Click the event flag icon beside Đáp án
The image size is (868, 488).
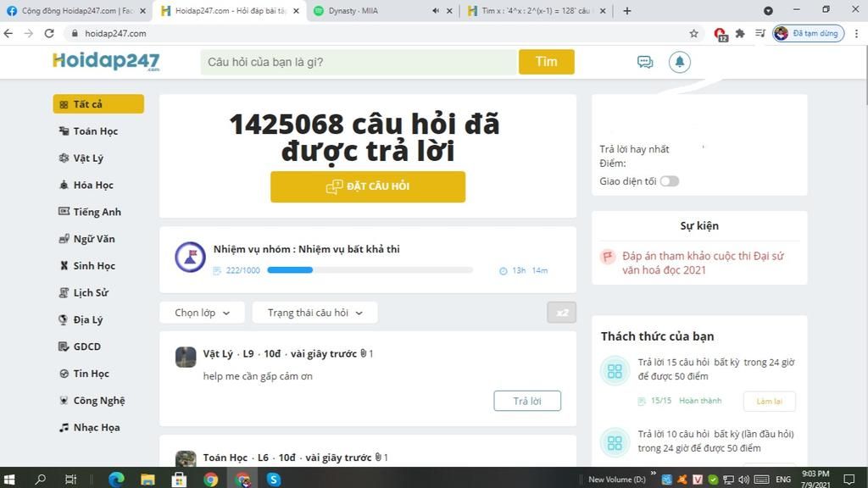point(608,257)
